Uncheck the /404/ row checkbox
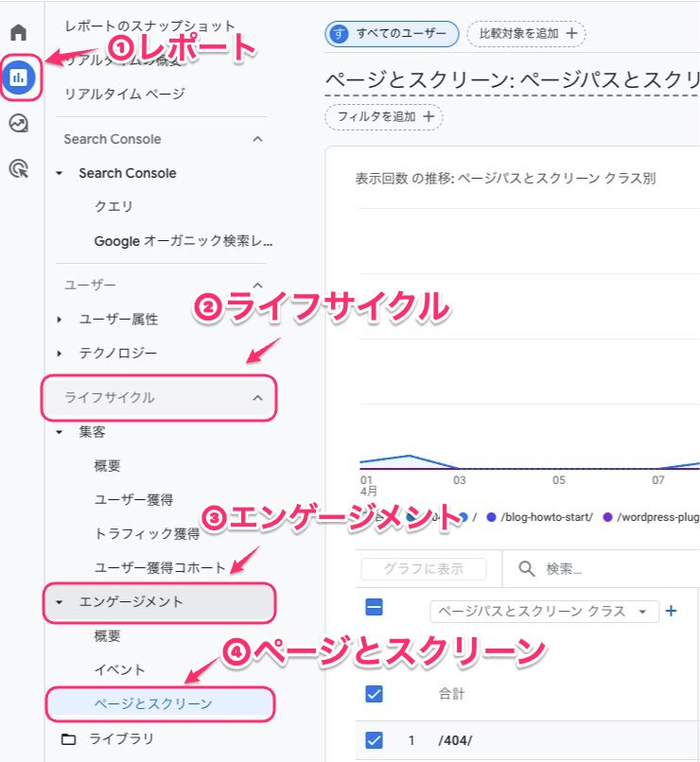 click(x=374, y=740)
